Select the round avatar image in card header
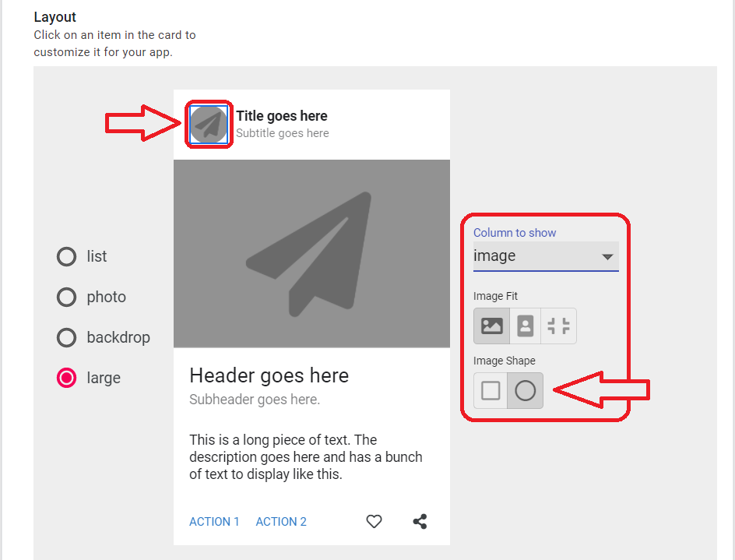 tap(209, 125)
